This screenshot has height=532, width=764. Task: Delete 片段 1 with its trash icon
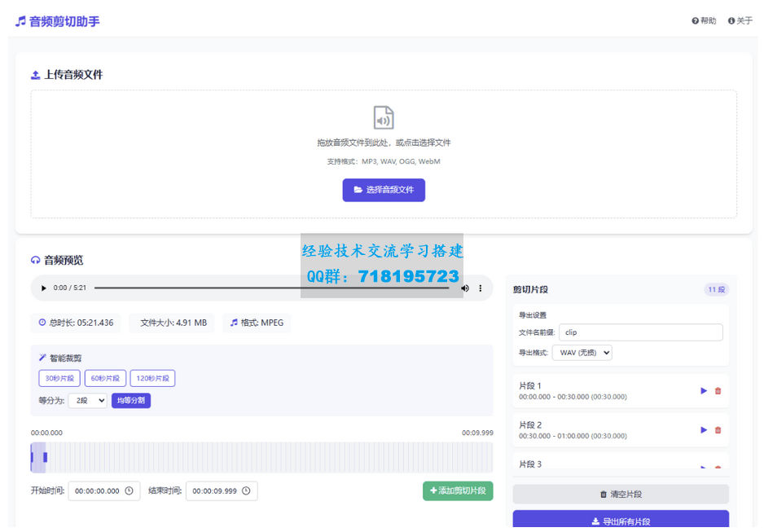point(718,390)
